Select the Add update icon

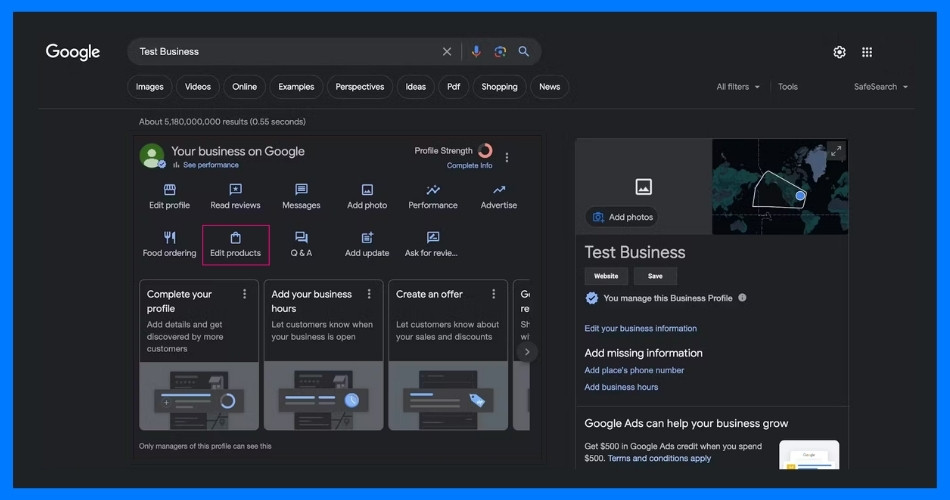(367, 237)
